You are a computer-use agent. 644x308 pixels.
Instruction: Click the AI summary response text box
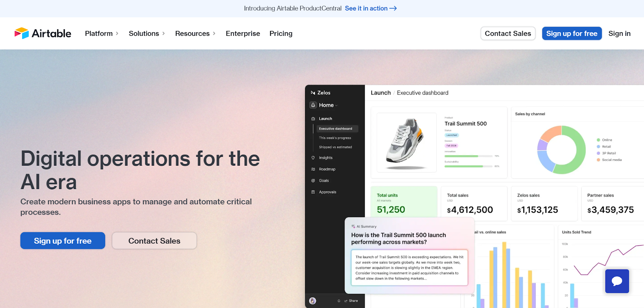pyautogui.click(x=409, y=268)
